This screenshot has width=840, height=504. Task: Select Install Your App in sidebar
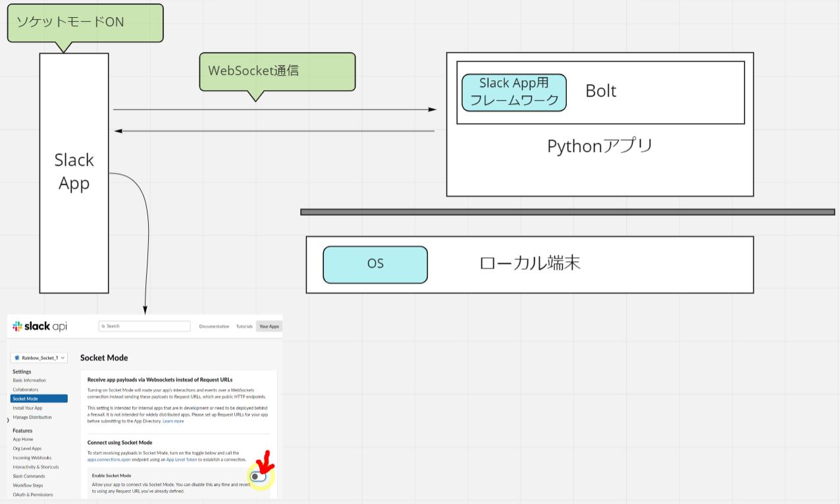click(x=27, y=408)
